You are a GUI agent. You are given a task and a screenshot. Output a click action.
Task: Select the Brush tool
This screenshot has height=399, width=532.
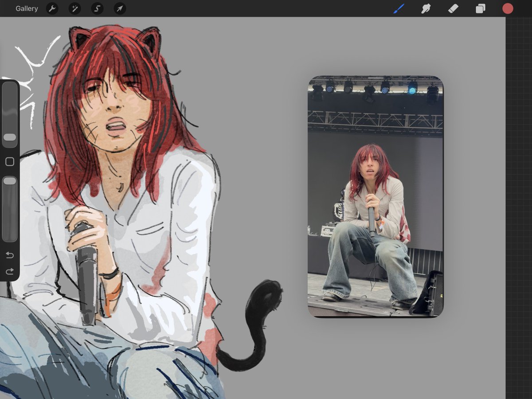(x=399, y=8)
